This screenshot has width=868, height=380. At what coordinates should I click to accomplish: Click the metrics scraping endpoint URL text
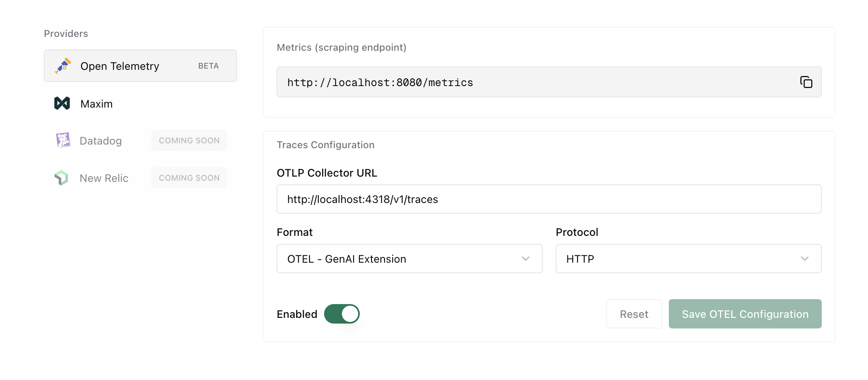[x=380, y=82]
